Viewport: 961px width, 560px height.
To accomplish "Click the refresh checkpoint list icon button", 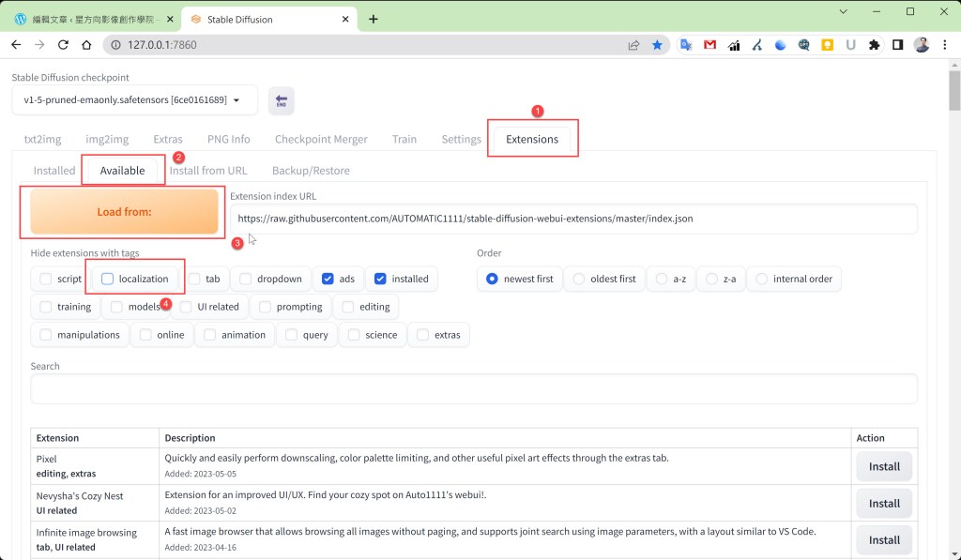I will (x=281, y=101).
